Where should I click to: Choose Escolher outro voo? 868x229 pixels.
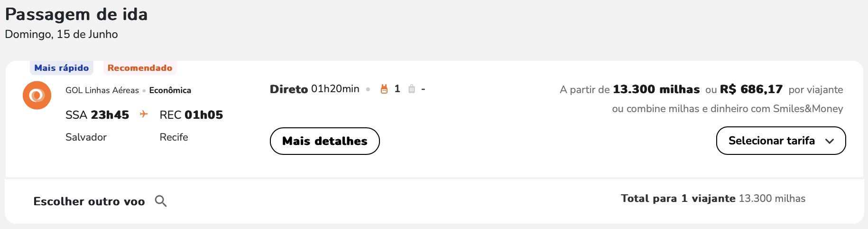coord(89,201)
